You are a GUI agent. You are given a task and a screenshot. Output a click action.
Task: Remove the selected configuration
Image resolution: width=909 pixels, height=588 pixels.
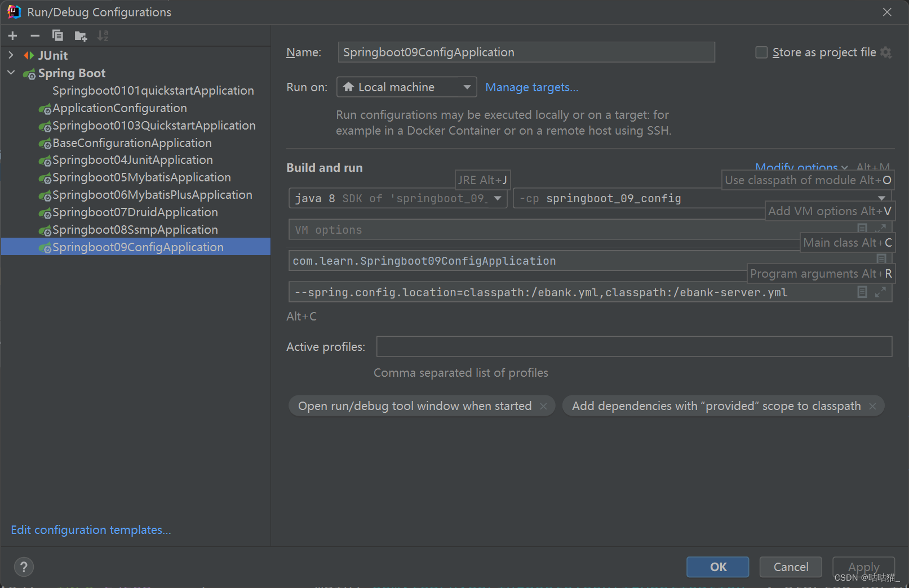35,35
